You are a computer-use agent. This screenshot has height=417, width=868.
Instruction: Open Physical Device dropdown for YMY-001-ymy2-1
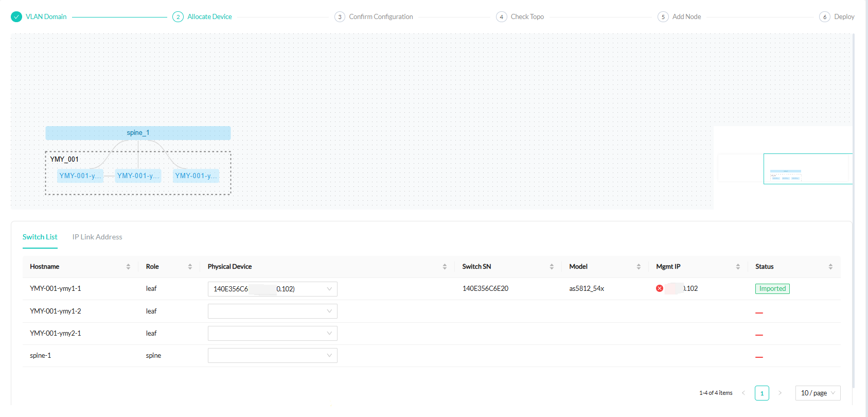(x=272, y=334)
